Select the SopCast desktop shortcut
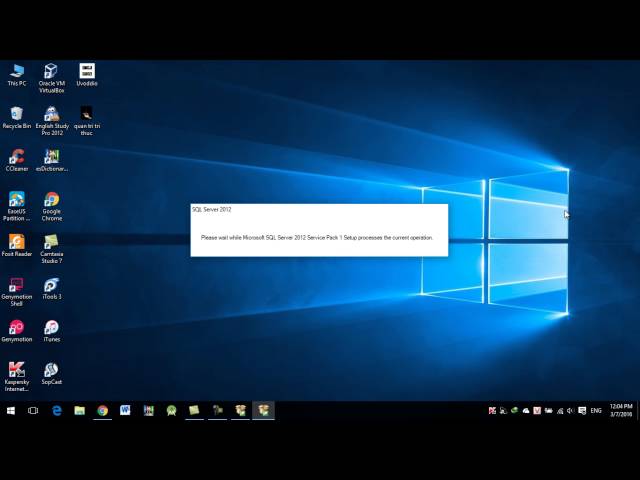This screenshot has width=640, height=480. point(51,373)
